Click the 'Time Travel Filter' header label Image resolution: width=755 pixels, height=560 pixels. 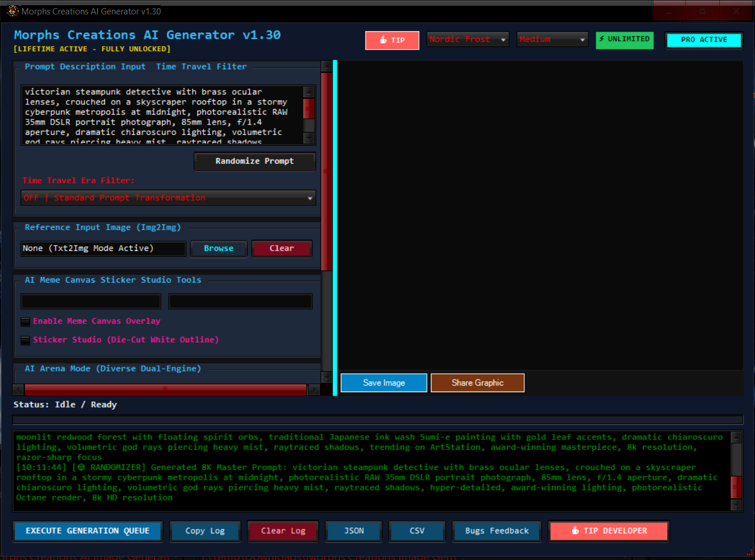coord(201,67)
